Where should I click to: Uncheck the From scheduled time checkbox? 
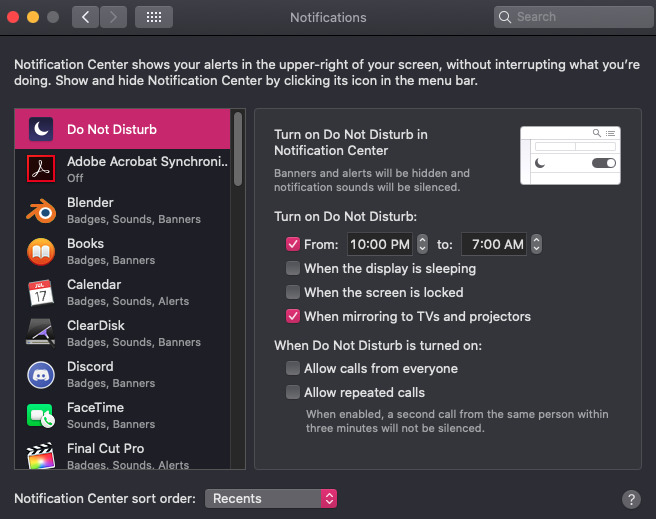[293, 244]
